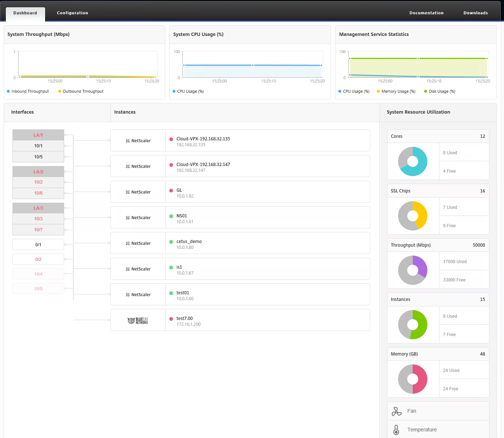Click red status dot for GL instance
504x438 pixels.
point(171,191)
